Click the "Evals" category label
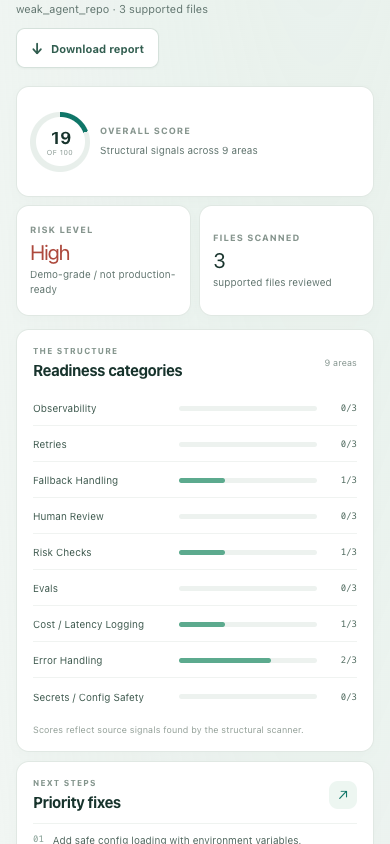390x844 pixels. (x=45, y=589)
